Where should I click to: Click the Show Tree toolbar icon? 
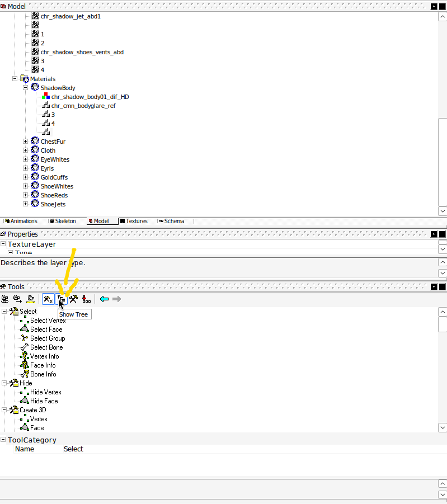click(62, 299)
